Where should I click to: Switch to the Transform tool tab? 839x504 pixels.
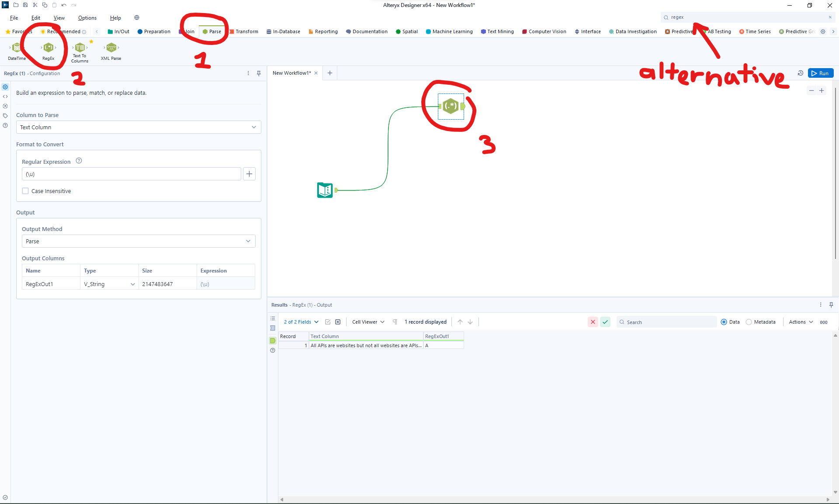click(x=244, y=31)
